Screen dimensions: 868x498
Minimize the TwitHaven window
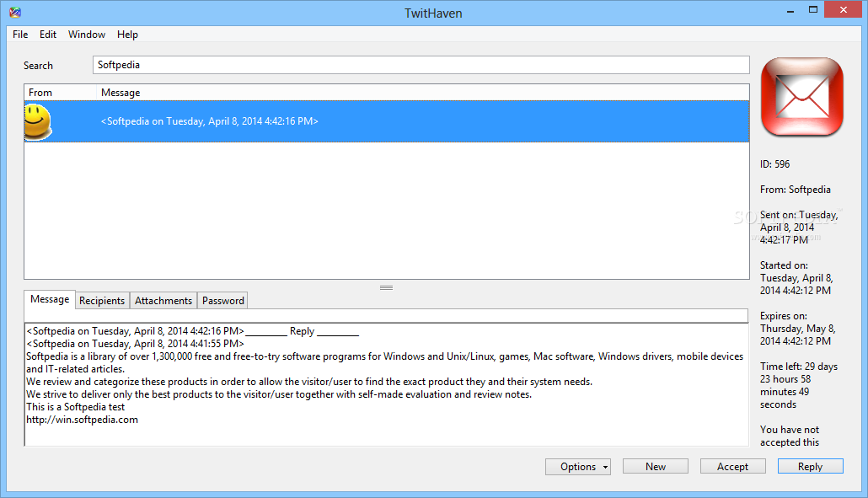[x=790, y=10]
